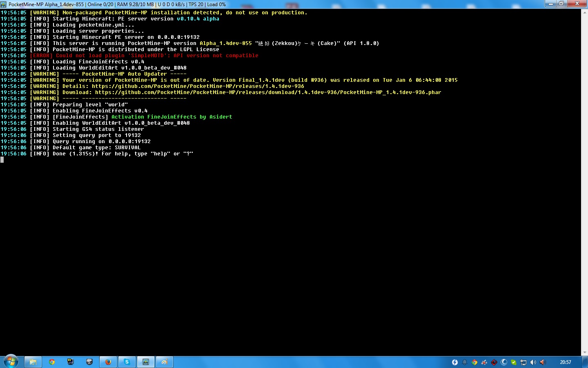Image resolution: width=588 pixels, height=368 pixels.
Task: Click the 'v0.10.4 alpha' version text
Action: 198,19
